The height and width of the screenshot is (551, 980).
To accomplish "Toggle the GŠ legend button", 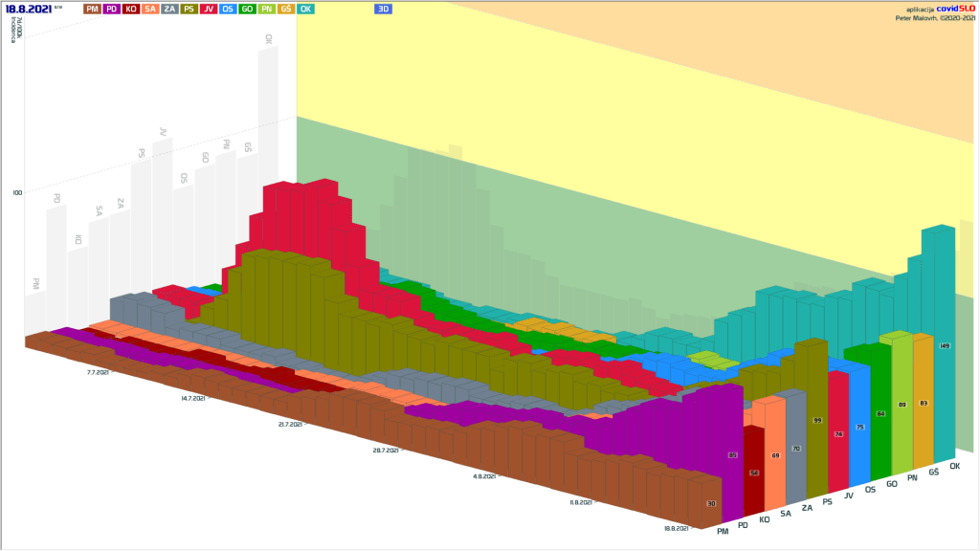I will [x=286, y=9].
